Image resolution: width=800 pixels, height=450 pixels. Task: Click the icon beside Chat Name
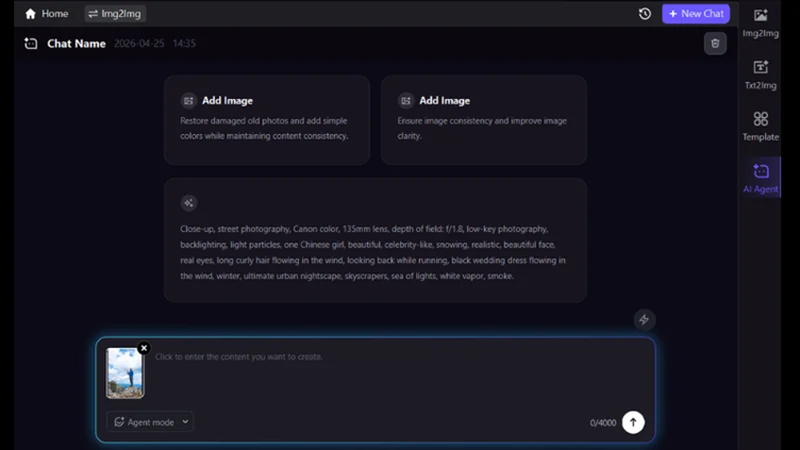(31, 44)
